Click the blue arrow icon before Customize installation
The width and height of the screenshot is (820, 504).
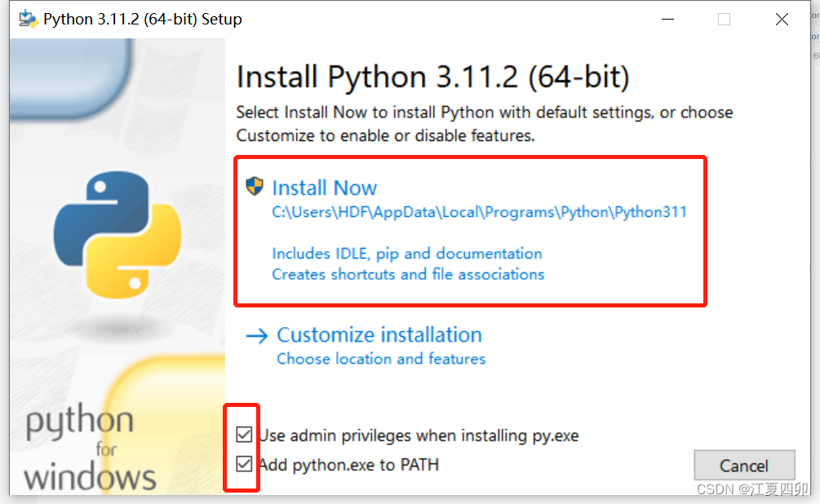pyautogui.click(x=257, y=335)
